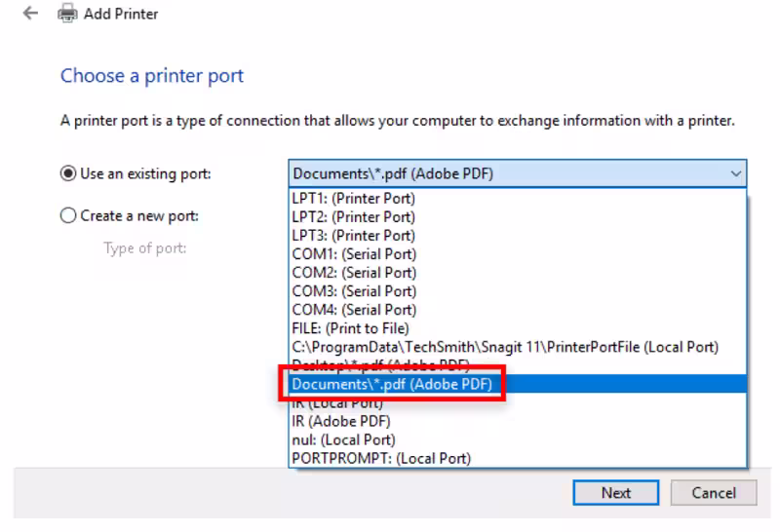Click the existing port combo box field

pos(507,174)
